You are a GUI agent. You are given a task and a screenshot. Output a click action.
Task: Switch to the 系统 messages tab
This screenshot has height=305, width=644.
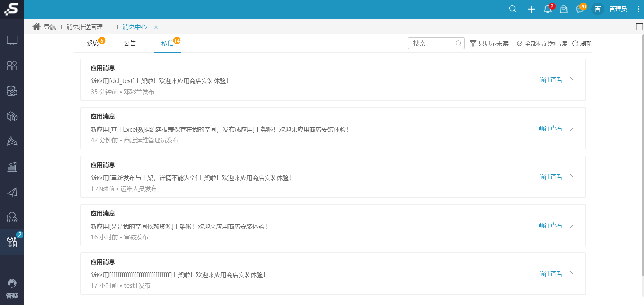point(93,43)
